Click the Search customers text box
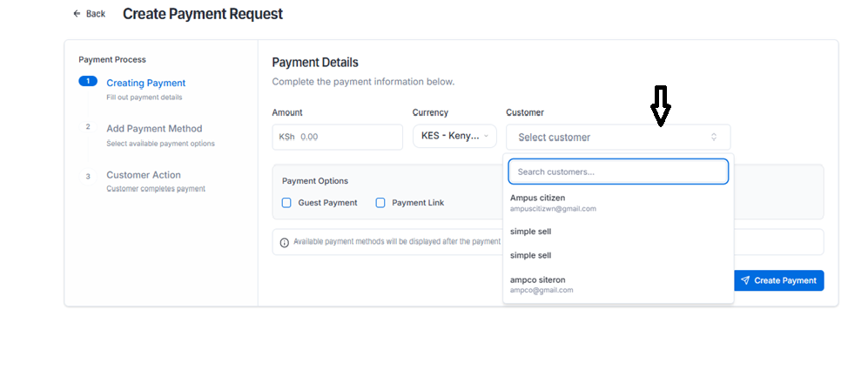The height and width of the screenshot is (384, 868). [617, 172]
